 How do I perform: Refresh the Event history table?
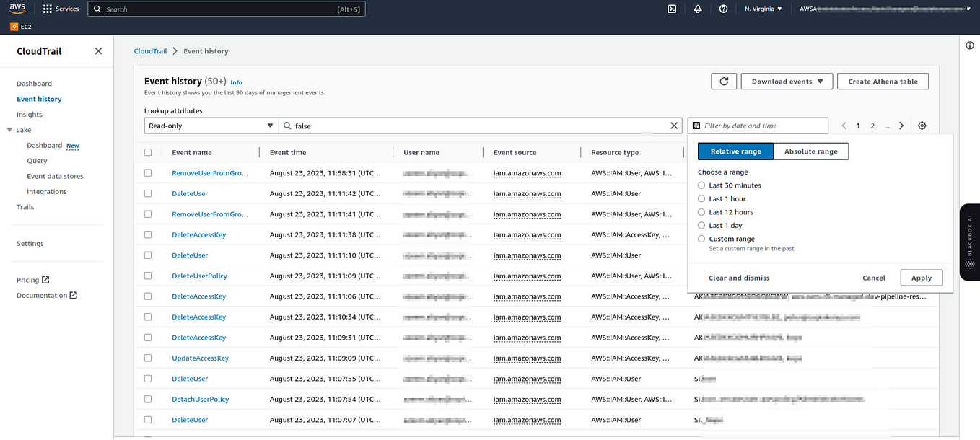point(724,81)
